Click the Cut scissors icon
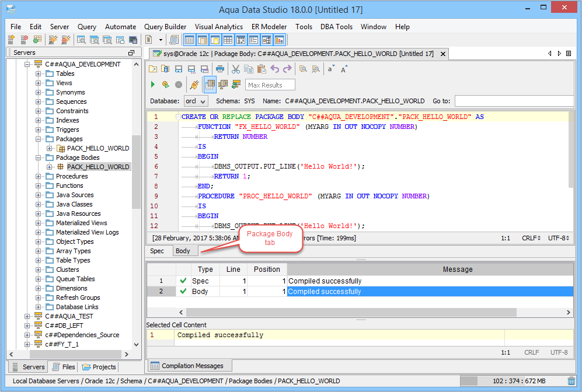582x392 pixels. tap(235, 69)
